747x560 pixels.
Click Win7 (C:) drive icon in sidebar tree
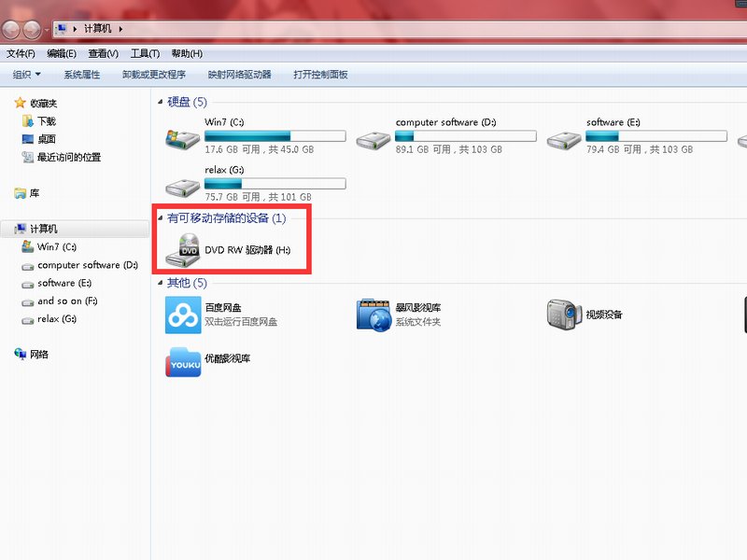tap(28, 246)
